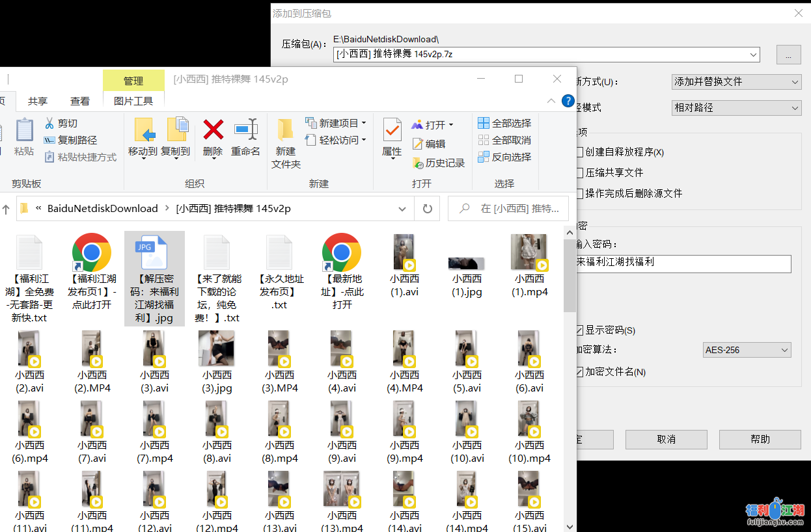Viewport: 811px width, 532px height.
Task: Click the 帮助 button
Action: [x=760, y=439]
